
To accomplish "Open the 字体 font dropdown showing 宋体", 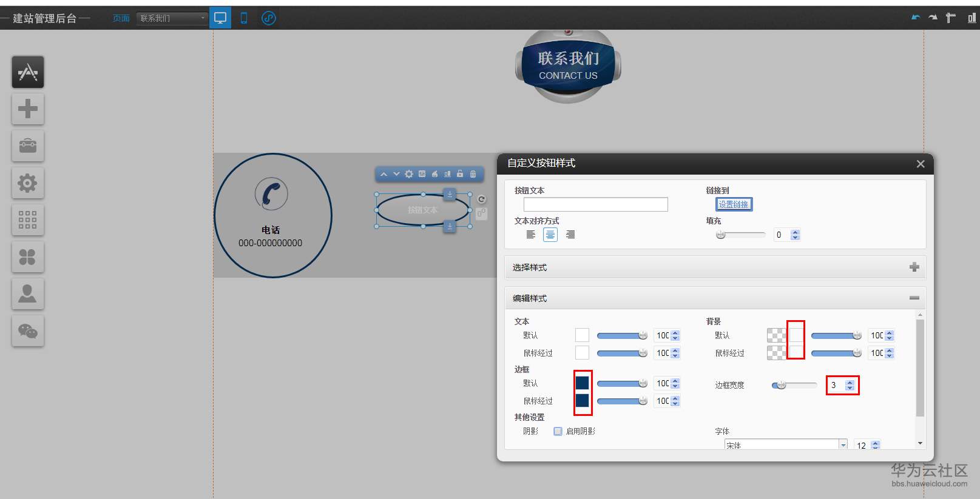I will click(x=786, y=444).
